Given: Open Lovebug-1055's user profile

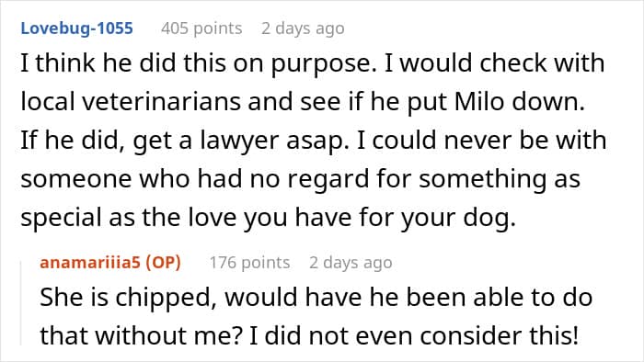Looking at the screenshot, I should coord(76,28).
